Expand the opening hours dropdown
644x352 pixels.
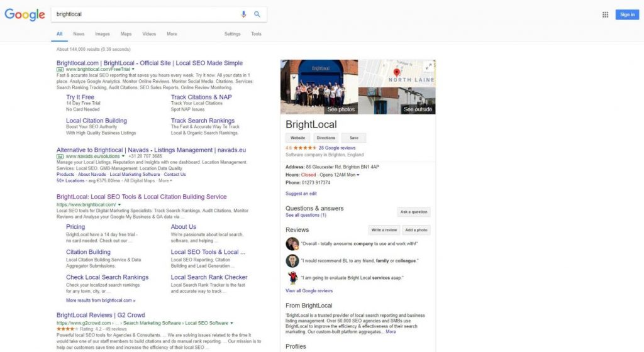(358, 175)
